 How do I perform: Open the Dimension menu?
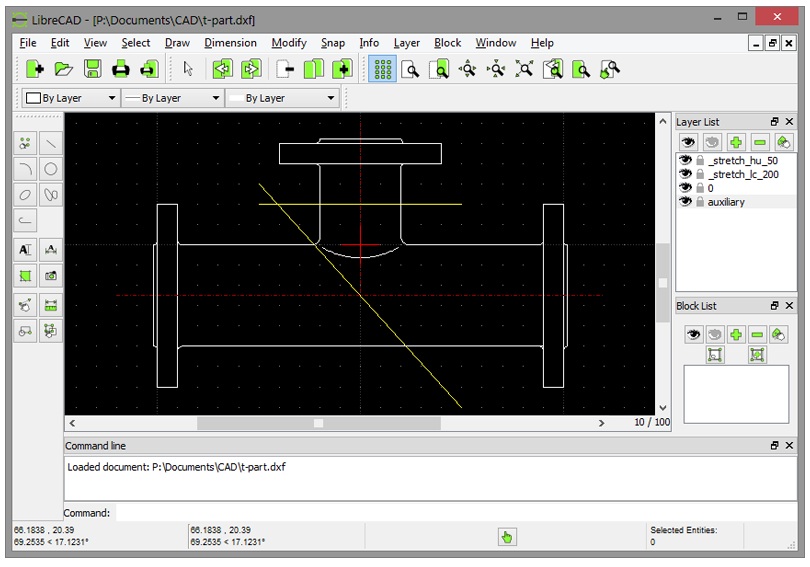click(x=230, y=43)
